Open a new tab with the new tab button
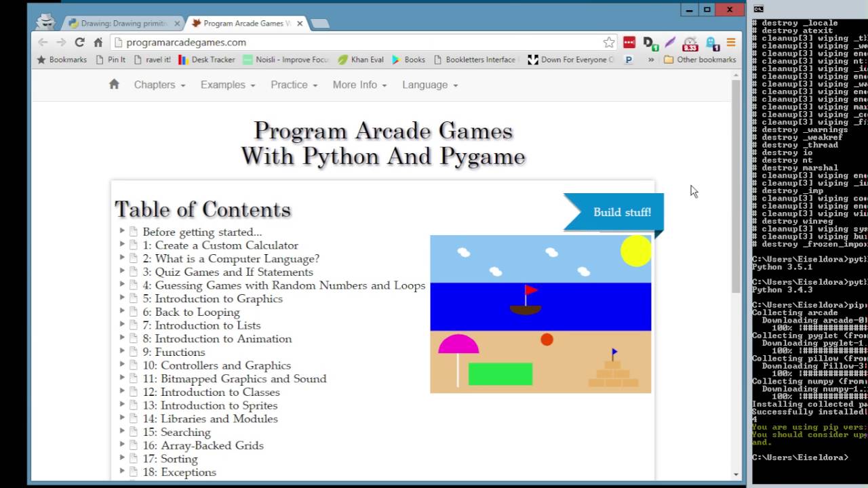 click(319, 24)
